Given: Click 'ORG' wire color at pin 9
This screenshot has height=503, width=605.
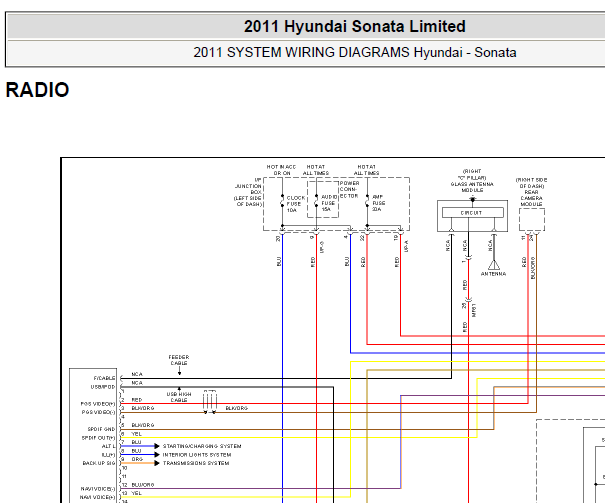Looking at the screenshot, I should [137, 459].
